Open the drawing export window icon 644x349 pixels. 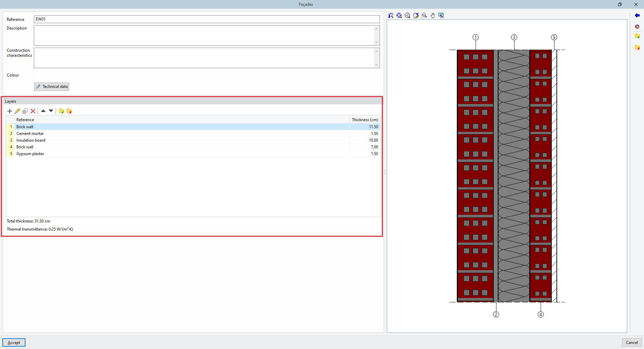click(x=441, y=15)
